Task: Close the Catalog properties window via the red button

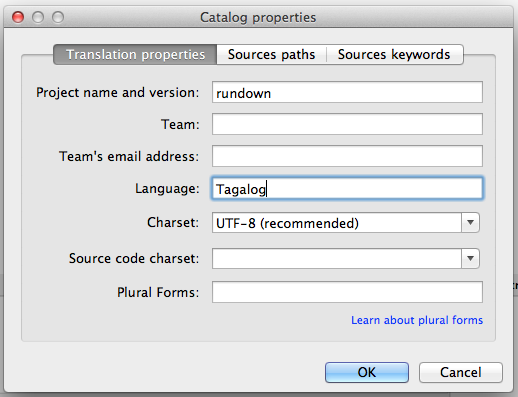Action: (x=18, y=17)
